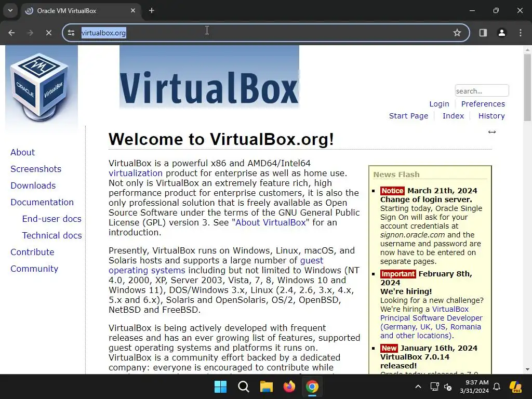This screenshot has width=532, height=399.
Task: Click the Copilot preview icon in taskbar
Action: (515, 387)
